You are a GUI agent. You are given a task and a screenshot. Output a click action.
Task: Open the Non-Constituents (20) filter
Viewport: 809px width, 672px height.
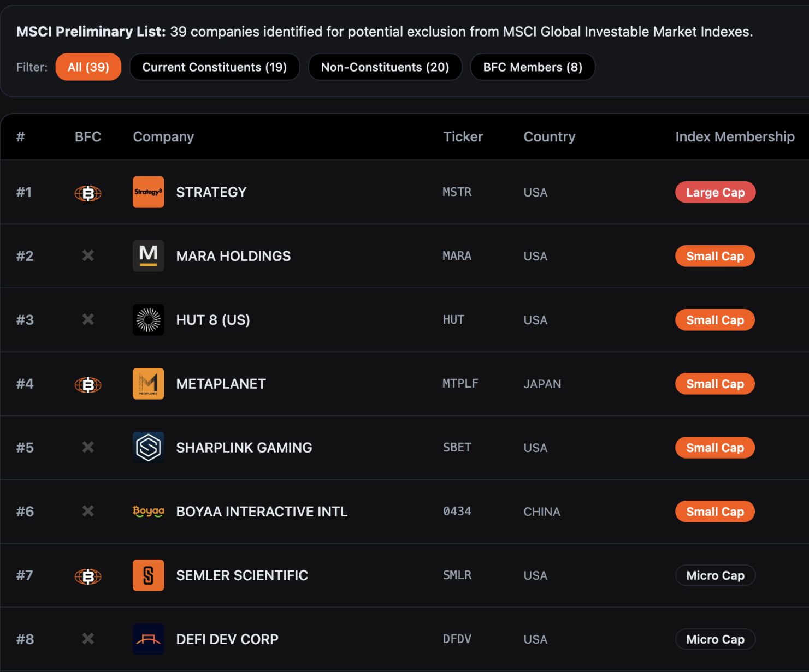385,67
